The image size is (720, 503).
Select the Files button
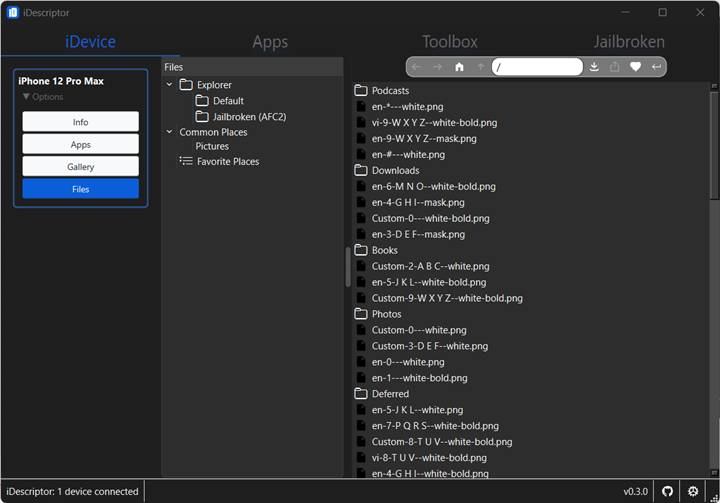click(80, 189)
